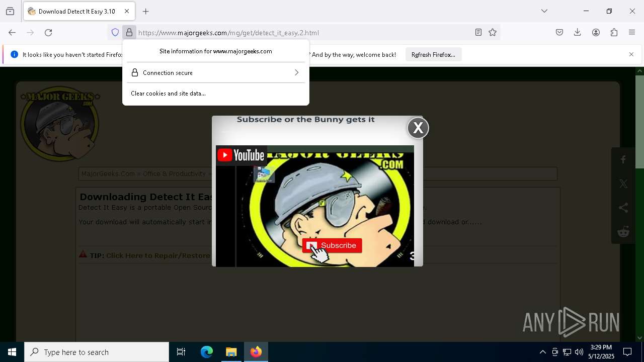Click the MajorGeeks mascot video thumbnail
Viewport: 644px width, 362px height.
point(315,206)
